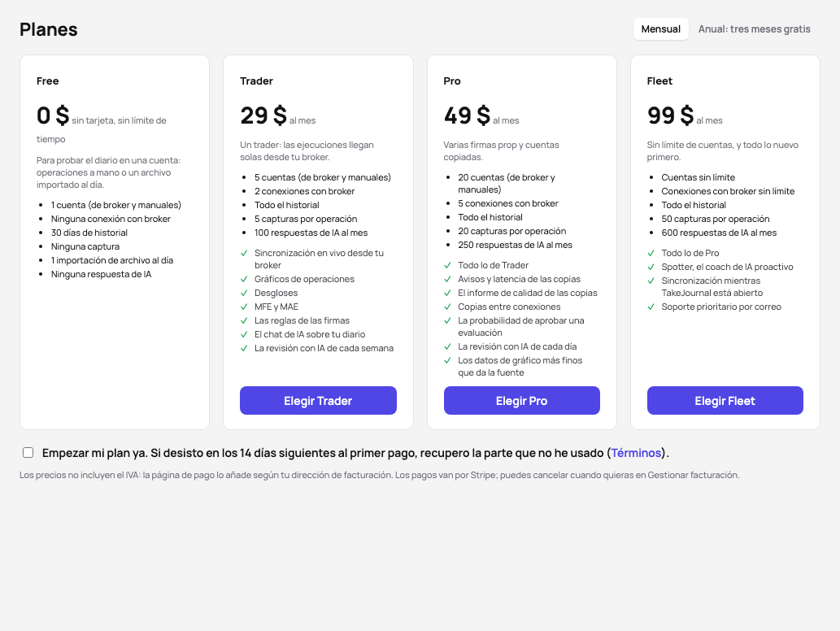Click the Trader plan title
Viewport: 840px width, 631px height.
coord(257,81)
